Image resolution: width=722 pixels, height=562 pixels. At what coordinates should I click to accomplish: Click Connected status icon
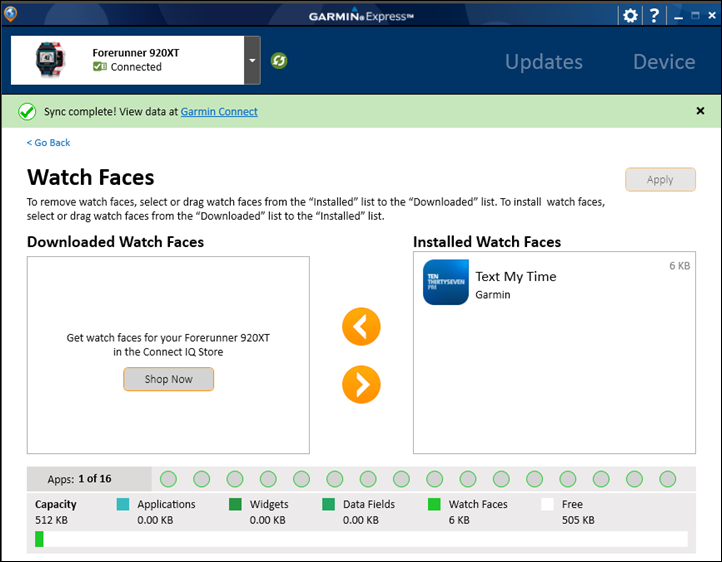pos(100,67)
